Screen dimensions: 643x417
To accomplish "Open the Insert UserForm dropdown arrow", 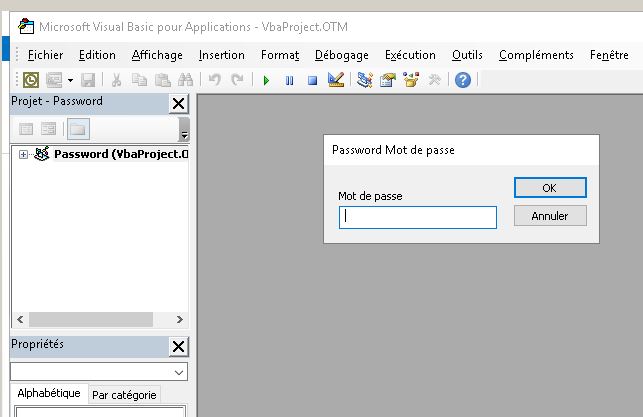I will [x=71, y=80].
